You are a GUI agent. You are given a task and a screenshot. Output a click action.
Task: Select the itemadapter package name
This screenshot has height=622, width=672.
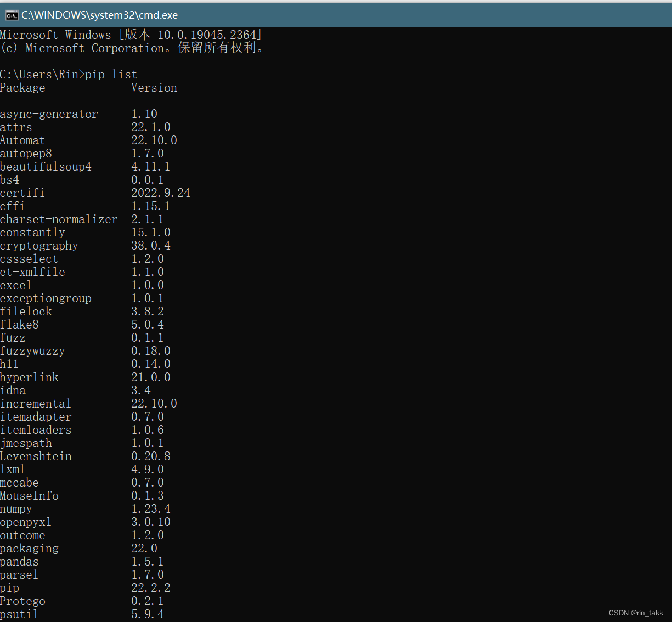coord(36,417)
